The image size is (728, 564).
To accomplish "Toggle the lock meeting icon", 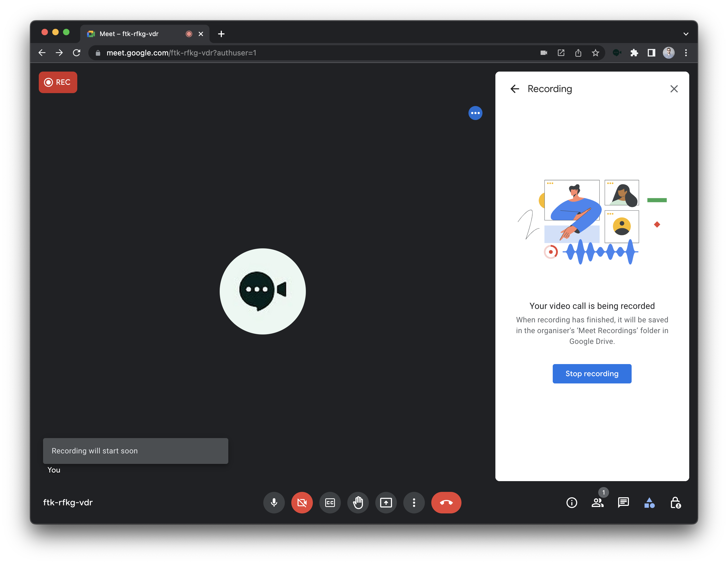I will [x=675, y=503].
